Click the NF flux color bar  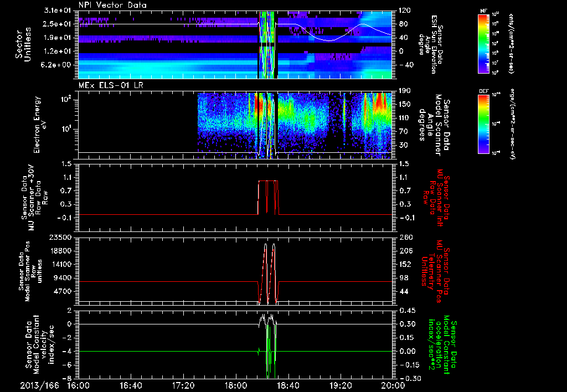484,43
